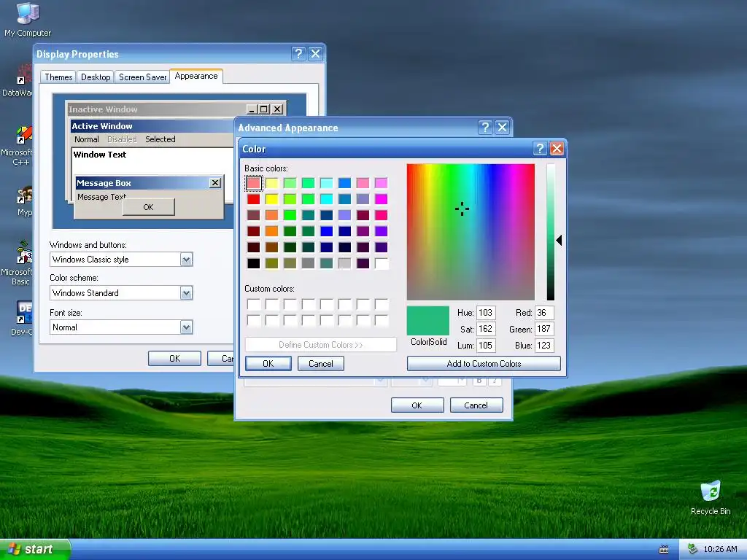Click the clock showing 10:26 AM
This screenshot has height=560, width=747.
(x=720, y=549)
